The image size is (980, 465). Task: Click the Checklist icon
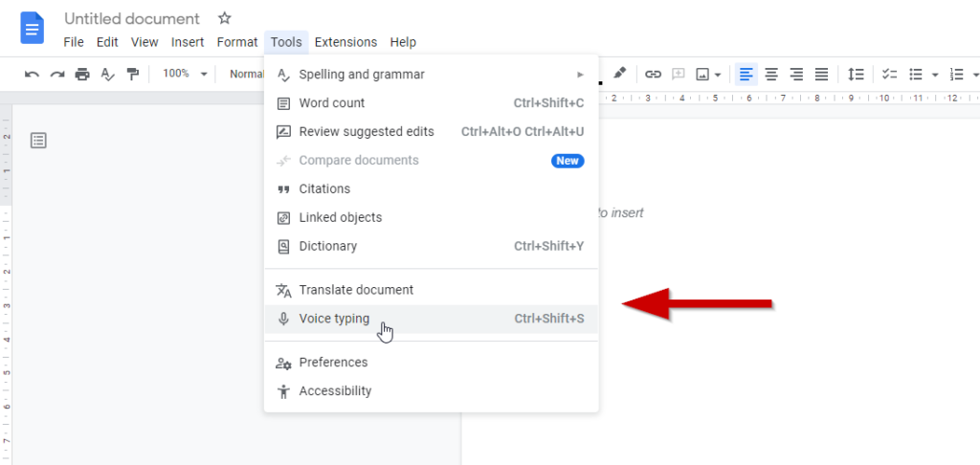point(889,75)
